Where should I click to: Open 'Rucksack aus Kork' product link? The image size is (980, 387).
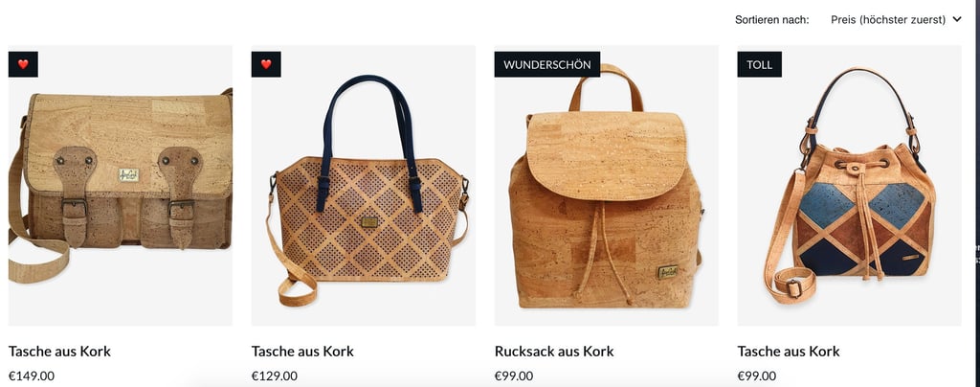554,352
